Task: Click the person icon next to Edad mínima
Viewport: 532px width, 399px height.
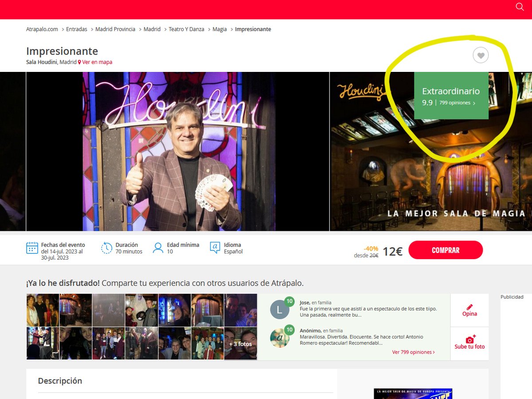Action: [x=158, y=248]
